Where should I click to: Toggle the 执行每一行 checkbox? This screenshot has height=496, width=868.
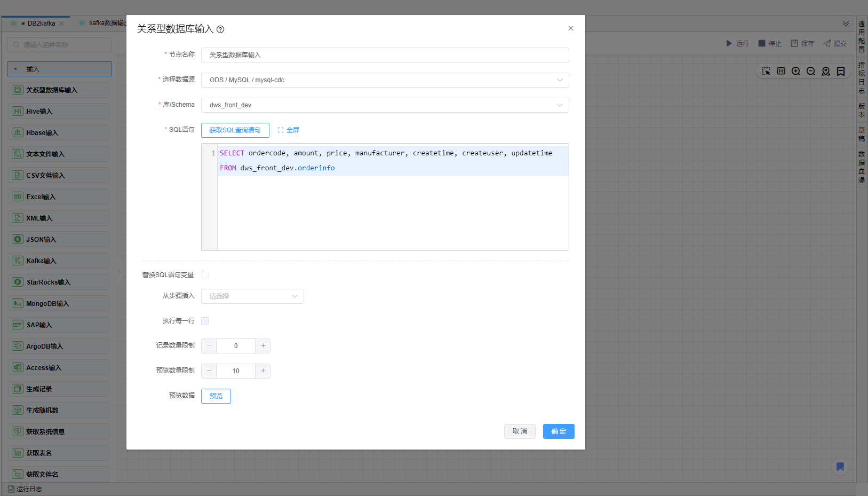205,321
